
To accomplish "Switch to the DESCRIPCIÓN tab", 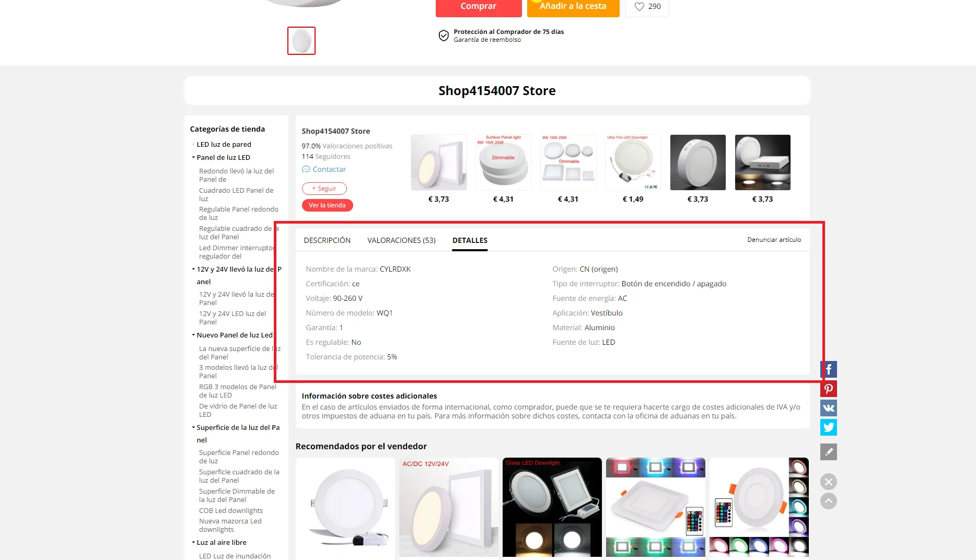I will click(x=327, y=240).
